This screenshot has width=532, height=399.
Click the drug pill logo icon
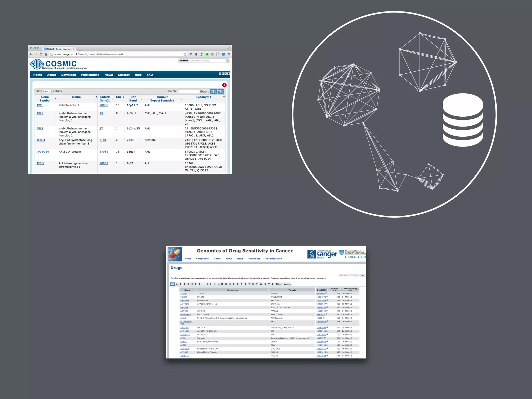tap(175, 254)
